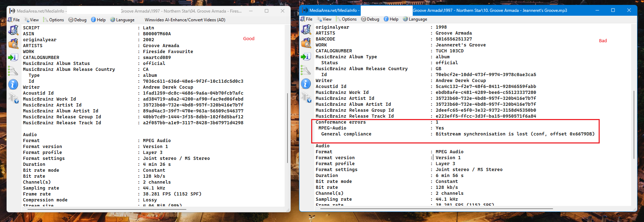Click Open Folder icon in Jeanneret's Groove window sidebar
644x222 pixels.
coord(306,43)
